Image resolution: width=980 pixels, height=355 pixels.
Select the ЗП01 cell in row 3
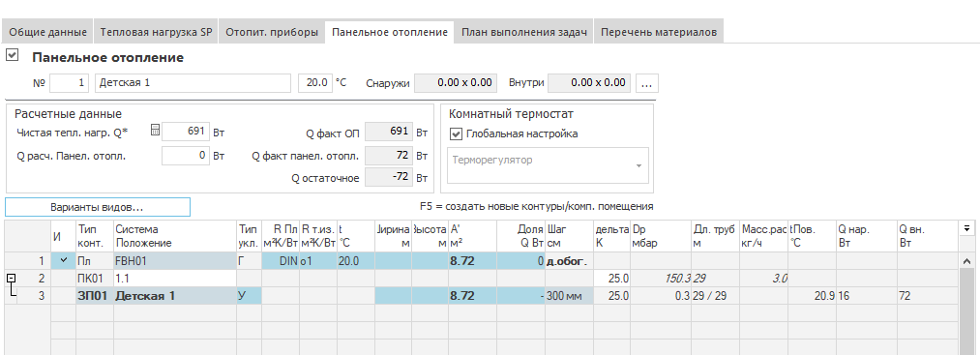95,296
